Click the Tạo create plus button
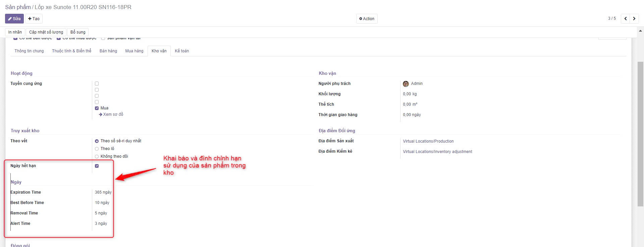The width and height of the screenshot is (644, 247). tap(34, 19)
